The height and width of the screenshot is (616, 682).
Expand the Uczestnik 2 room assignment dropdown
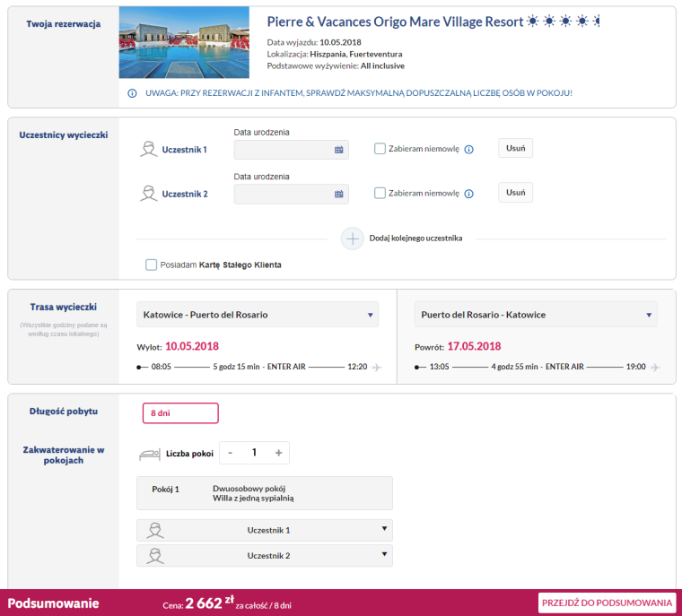coord(265,556)
